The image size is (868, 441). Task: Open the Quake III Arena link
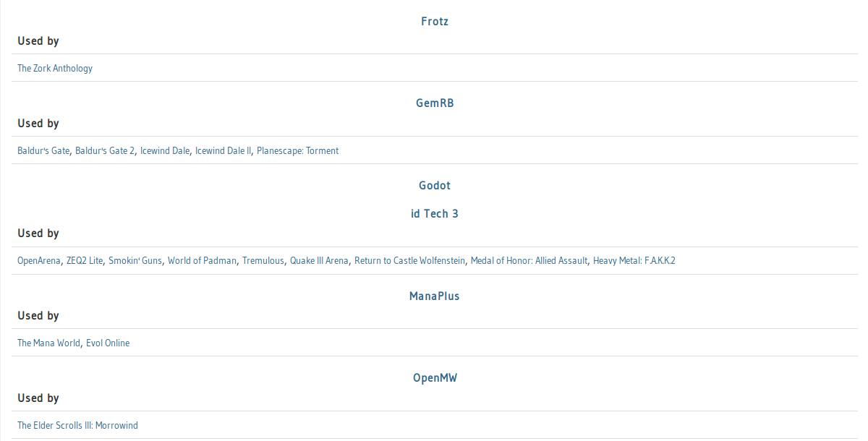click(x=319, y=261)
